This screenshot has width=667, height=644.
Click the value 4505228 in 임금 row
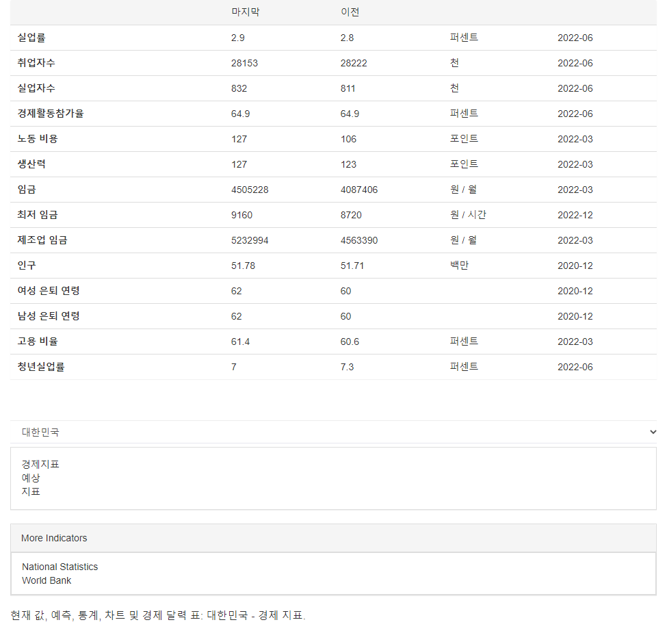click(250, 190)
